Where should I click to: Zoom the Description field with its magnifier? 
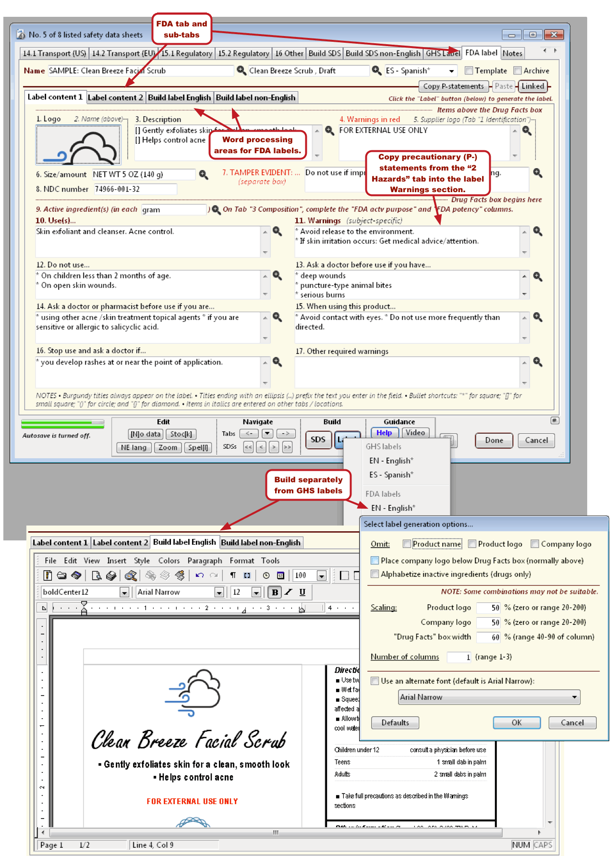click(329, 130)
